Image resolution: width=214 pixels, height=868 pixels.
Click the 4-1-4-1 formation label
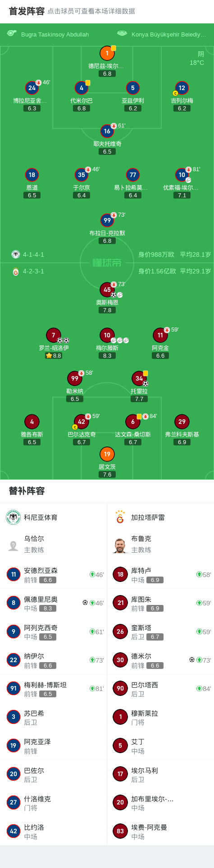click(33, 254)
